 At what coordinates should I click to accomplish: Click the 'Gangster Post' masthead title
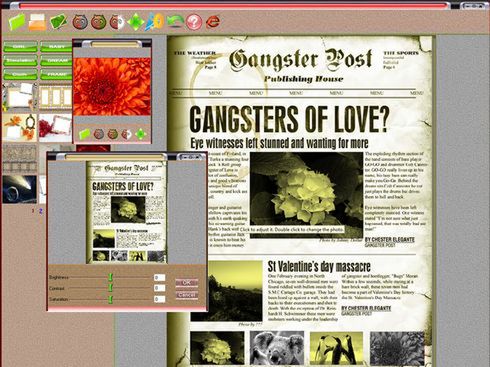point(301,60)
